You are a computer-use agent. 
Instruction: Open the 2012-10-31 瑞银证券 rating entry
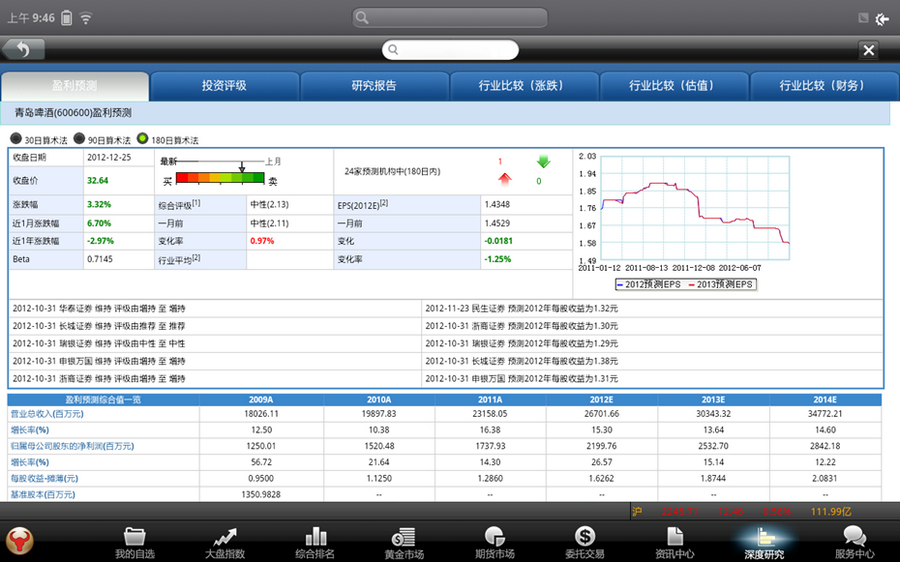coord(99,343)
